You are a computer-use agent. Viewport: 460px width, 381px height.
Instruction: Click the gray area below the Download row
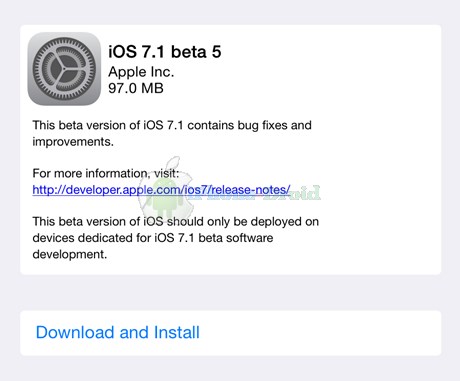(x=231, y=368)
